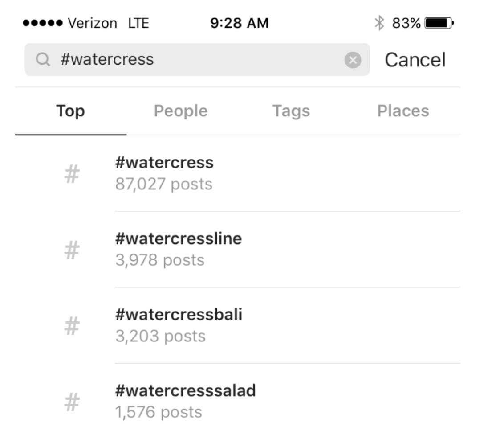
Task: Tap the 9:28 AM clock in status bar
Action: pyautogui.click(x=239, y=23)
